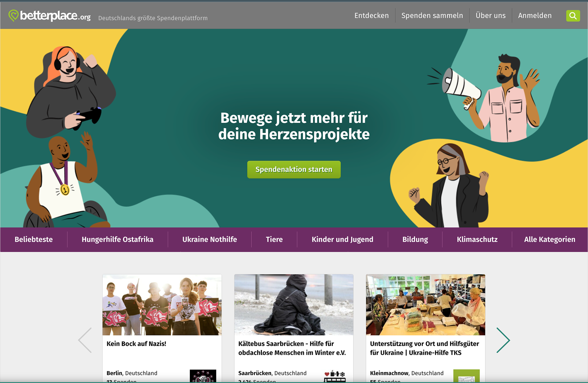588x383 pixels.
Task: Go to previous carousel slide arrow
Action: tap(85, 340)
